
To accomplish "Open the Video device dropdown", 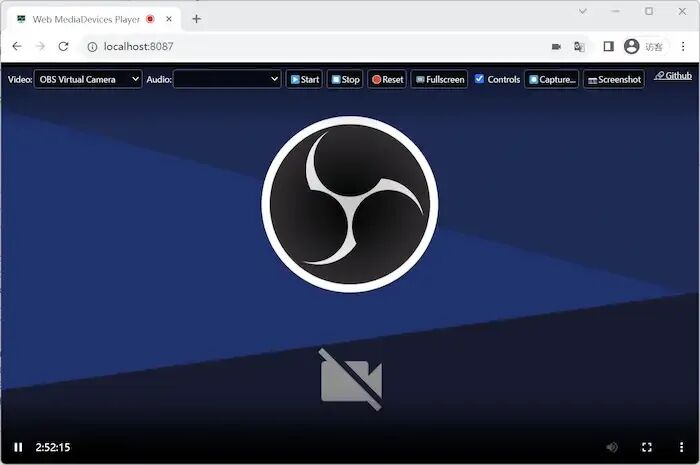I will pos(88,79).
